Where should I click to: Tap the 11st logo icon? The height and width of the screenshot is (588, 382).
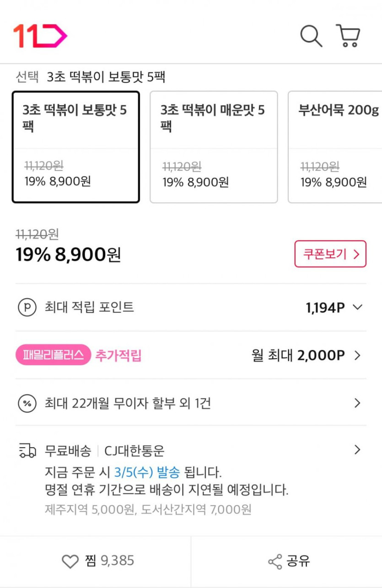click(40, 36)
